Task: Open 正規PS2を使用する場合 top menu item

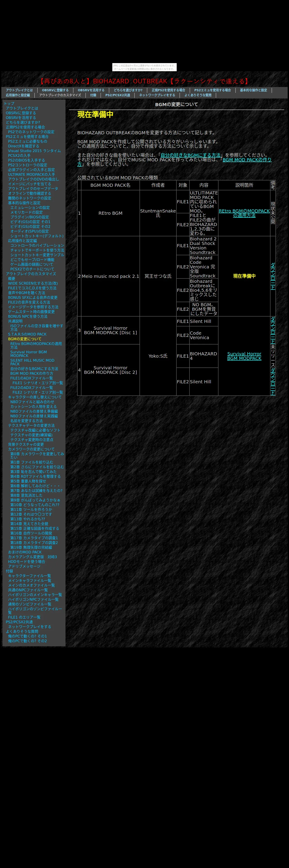Action: tap(168, 90)
